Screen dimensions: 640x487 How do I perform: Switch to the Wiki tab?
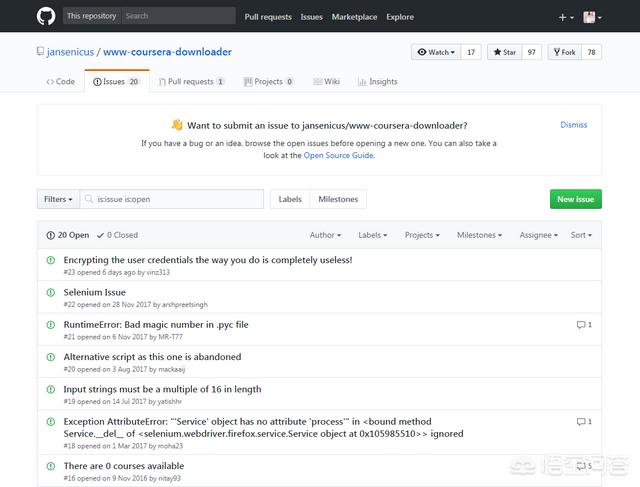pyautogui.click(x=327, y=81)
